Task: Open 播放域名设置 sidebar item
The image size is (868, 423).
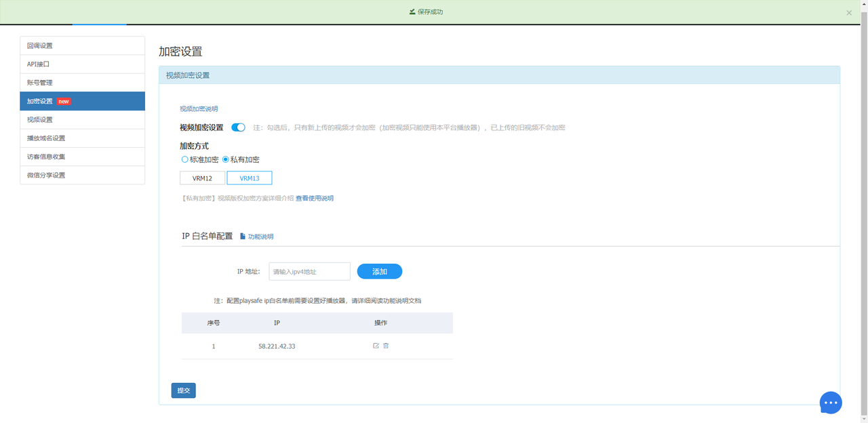Action: 82,138
